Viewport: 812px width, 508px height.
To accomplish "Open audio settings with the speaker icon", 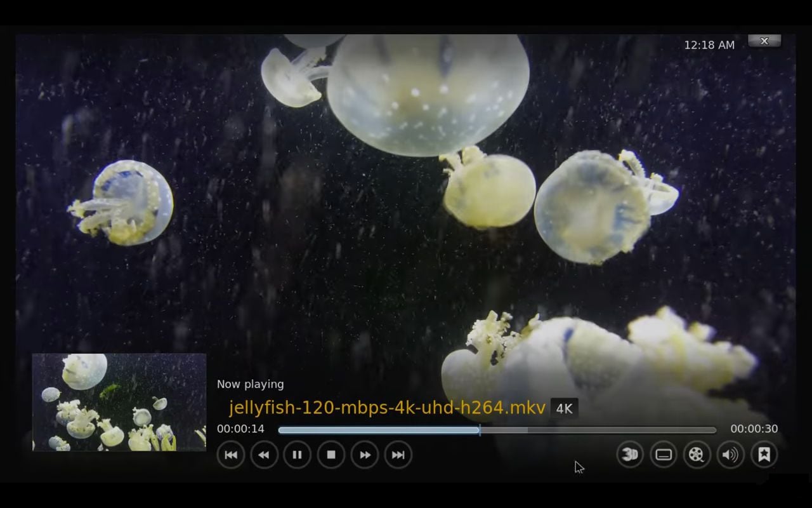I will click(730, 455).
